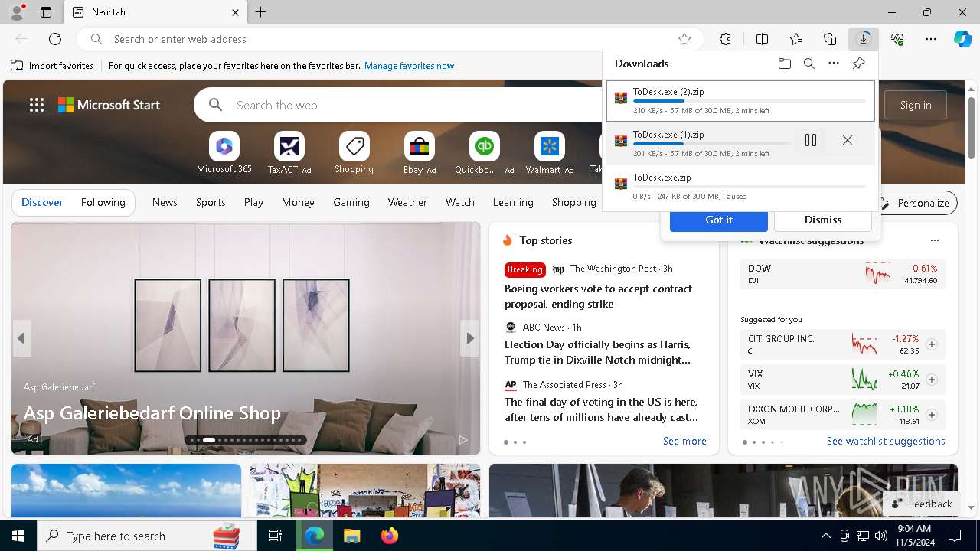Open the tab actions menu icon
980x551 pixels.
(46, 12)
